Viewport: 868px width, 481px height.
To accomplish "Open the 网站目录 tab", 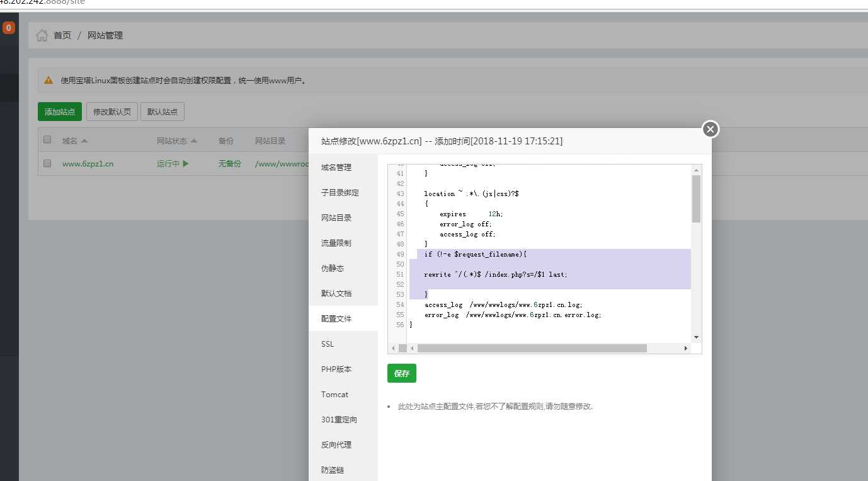I will (343, 218).
